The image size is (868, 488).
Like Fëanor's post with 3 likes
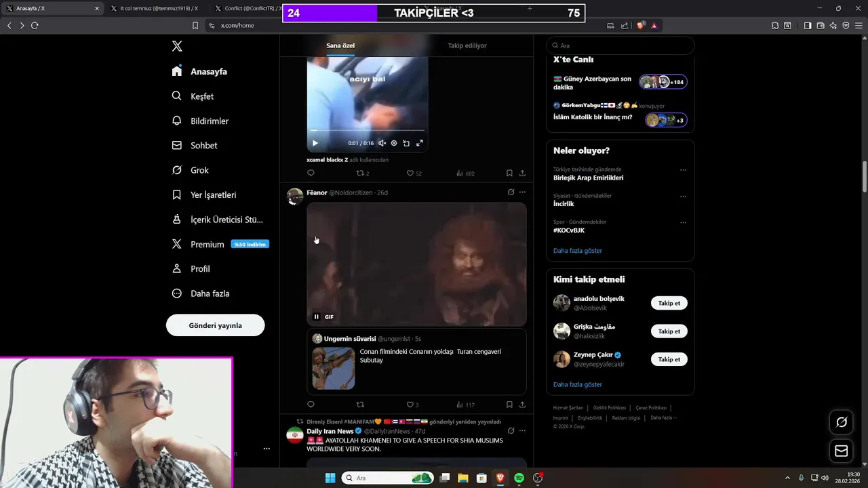(412, 405)
